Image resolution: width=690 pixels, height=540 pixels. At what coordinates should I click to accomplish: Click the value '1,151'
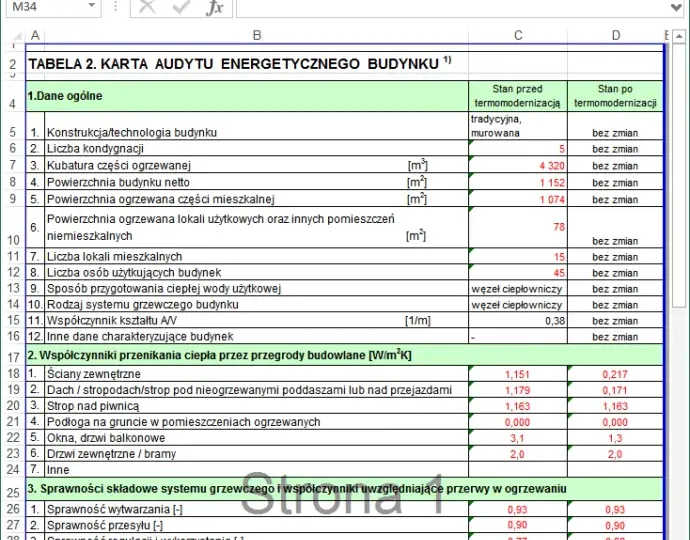coord(517,375)
